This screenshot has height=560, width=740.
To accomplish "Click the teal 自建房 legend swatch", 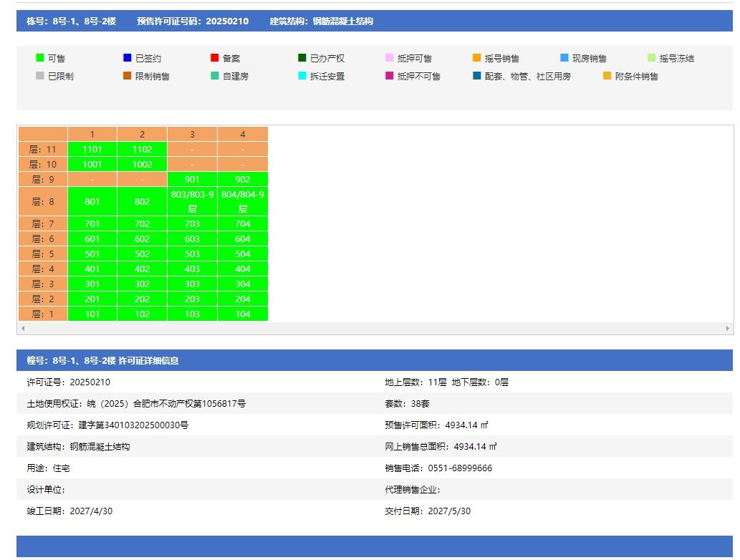I will click(214, 75).
